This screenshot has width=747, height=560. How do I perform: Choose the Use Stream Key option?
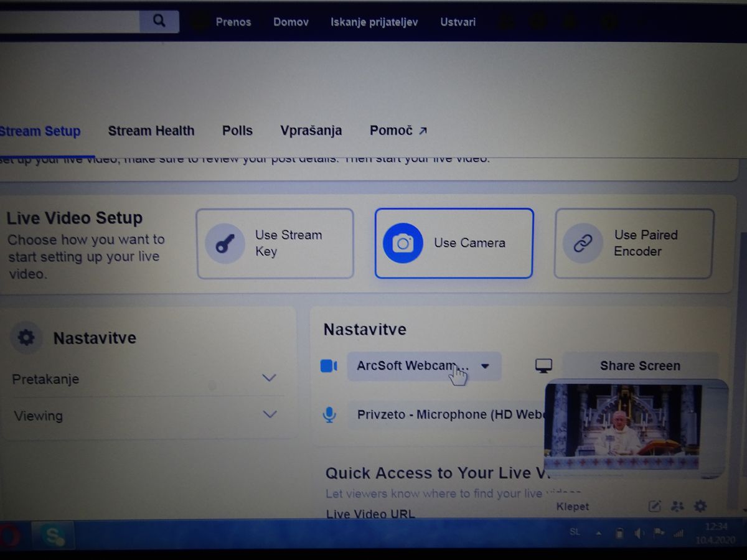pyautogui.click(x=275, y=243)
